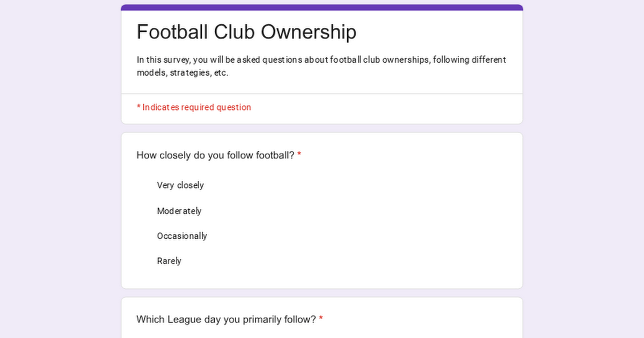Click the asterisk before "Indicates required question"
644x338 pixels.
coord(138,107)
